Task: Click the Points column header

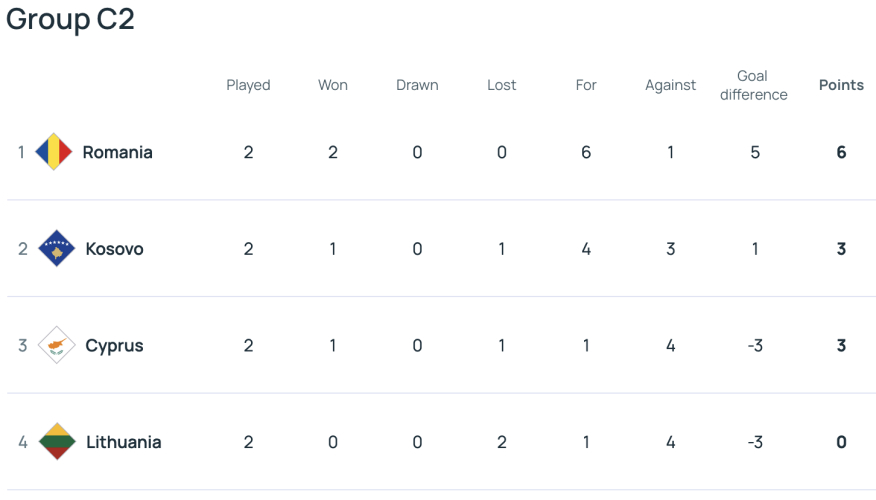Action: 841,85
